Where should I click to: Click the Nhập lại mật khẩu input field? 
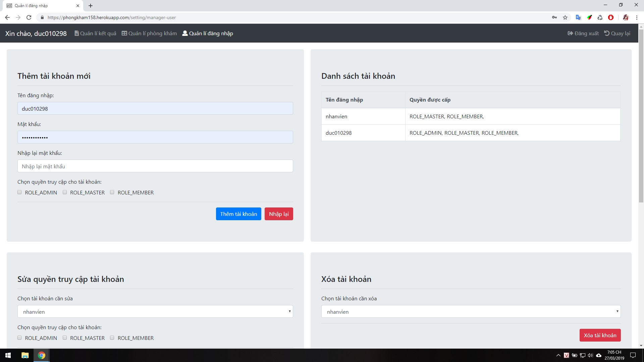click(x=155, y=166)
